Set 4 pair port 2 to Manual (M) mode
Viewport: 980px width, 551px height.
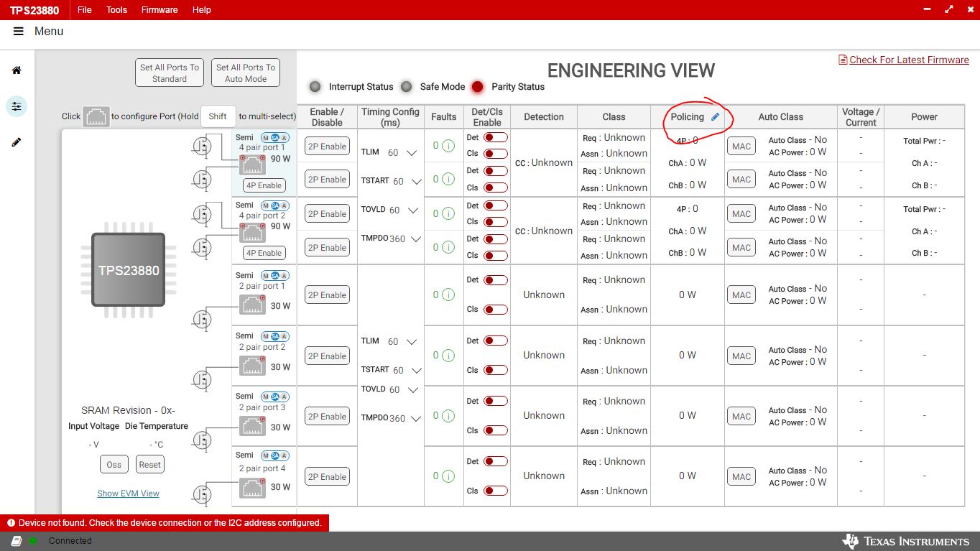[x=266, y=205]
